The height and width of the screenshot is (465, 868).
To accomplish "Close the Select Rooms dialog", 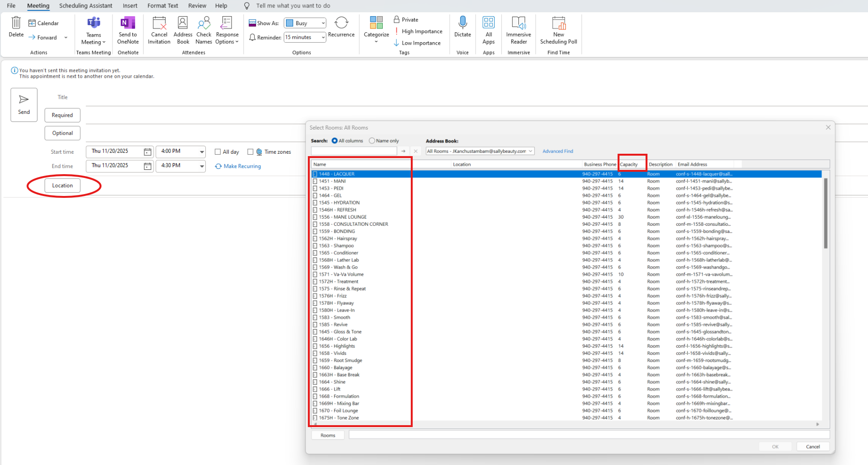I will tap(828, 128).
